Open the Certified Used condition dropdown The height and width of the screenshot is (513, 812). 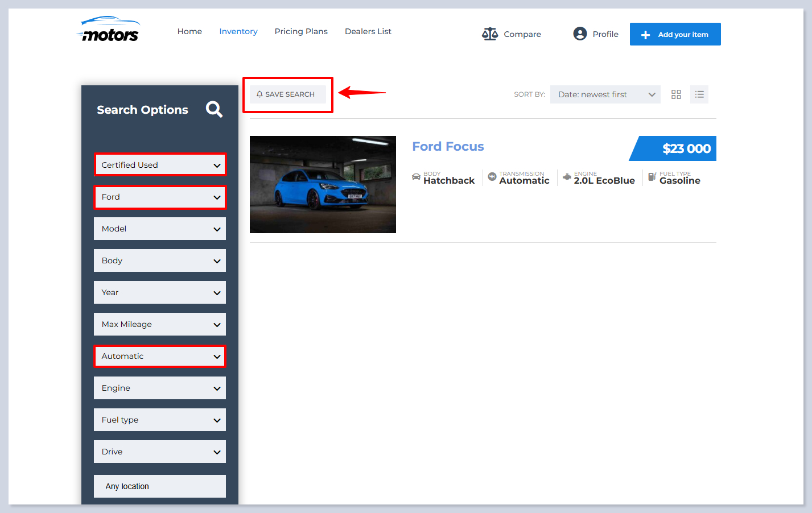(x=160, y=165)
